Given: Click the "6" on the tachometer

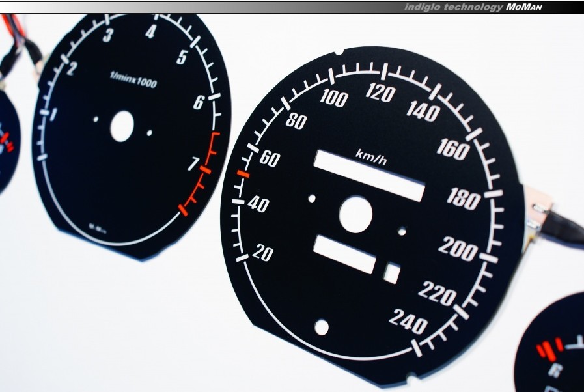Looking at the screenshot, I should click(x=199, y=102).
